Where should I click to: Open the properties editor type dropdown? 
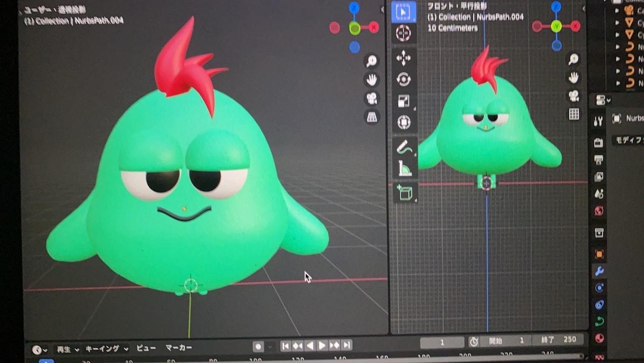[x=602, y=100]
